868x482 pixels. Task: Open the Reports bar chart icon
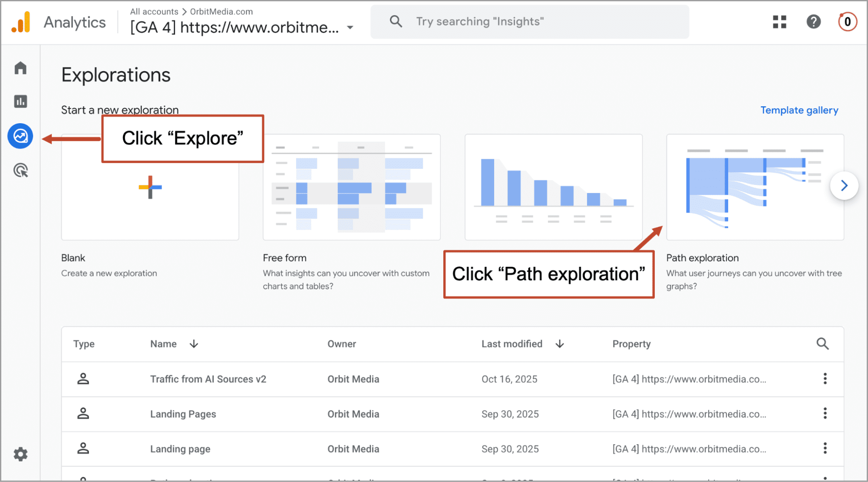20,102
